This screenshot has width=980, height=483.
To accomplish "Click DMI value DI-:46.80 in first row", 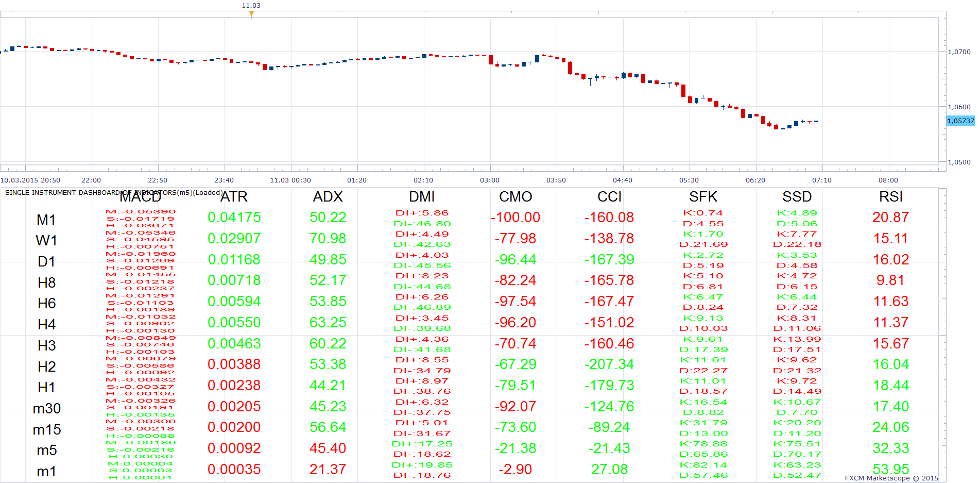I will click(422, 224).
